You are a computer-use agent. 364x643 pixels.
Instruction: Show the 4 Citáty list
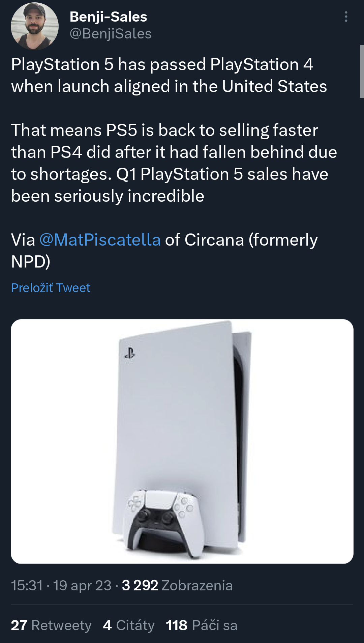tap(129, 625)
